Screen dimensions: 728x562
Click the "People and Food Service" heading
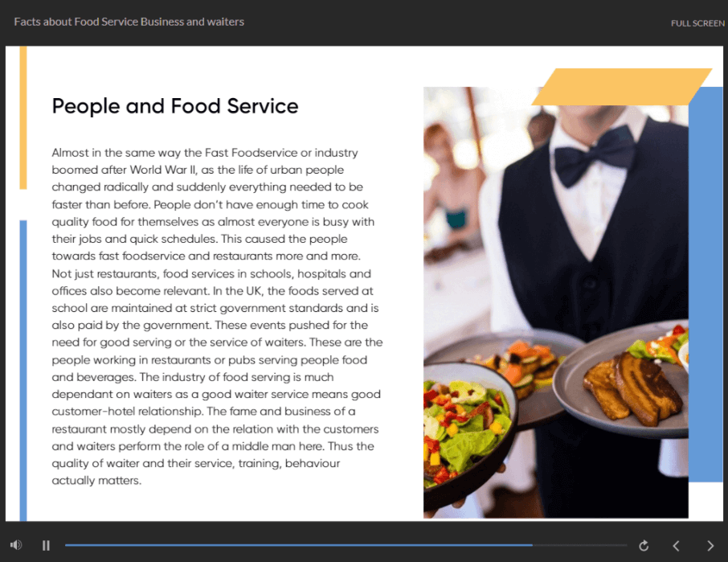point(175,106)
